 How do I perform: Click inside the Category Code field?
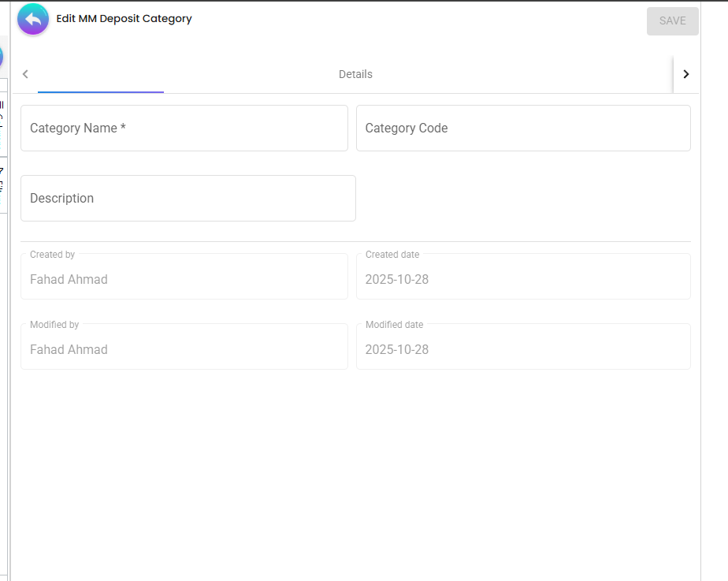coord(523,128)
